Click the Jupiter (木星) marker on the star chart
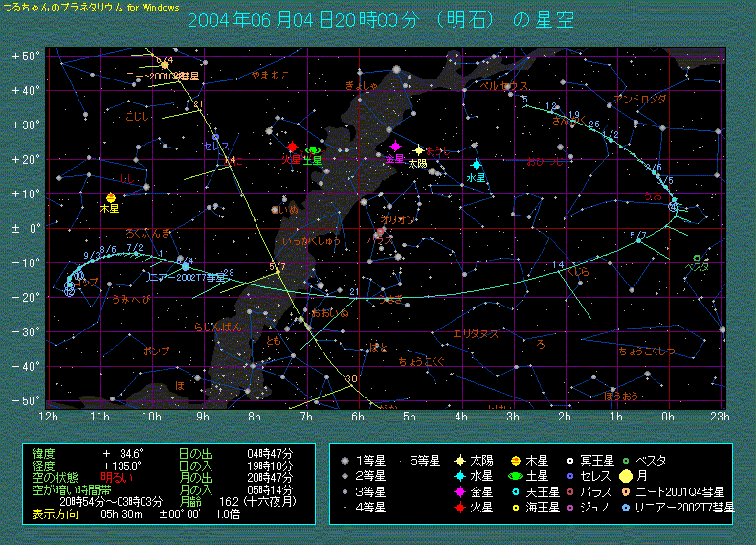Image resolution: width=756 pixels, height=545 pixels. 111,198
